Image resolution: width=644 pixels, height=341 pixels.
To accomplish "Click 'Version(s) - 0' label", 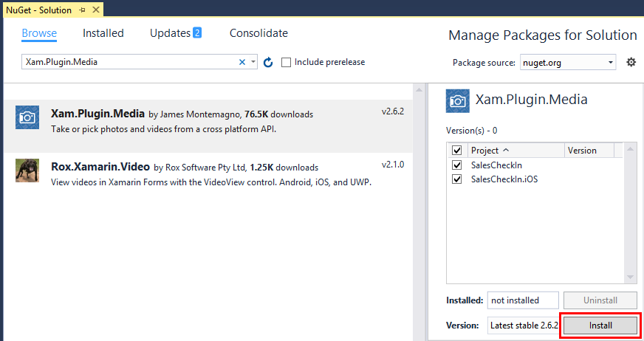I will tap(471, 131).
